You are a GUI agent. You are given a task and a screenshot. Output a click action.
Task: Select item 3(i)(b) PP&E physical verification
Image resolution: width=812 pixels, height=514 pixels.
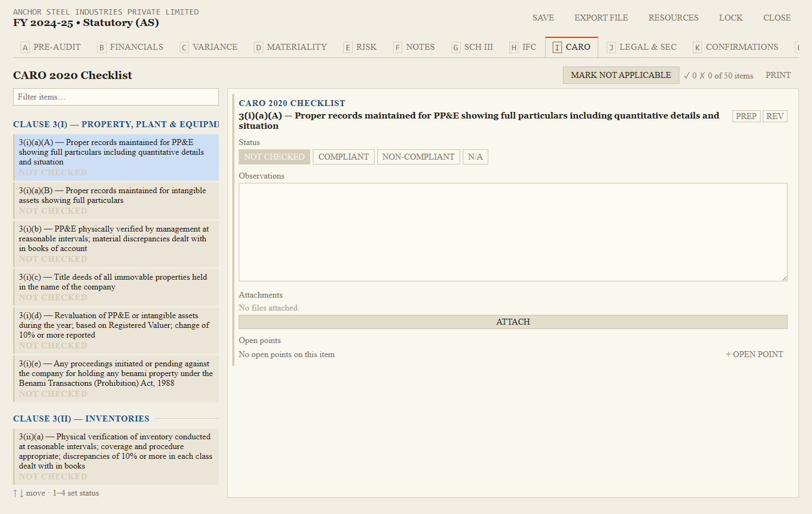[116, 244]
